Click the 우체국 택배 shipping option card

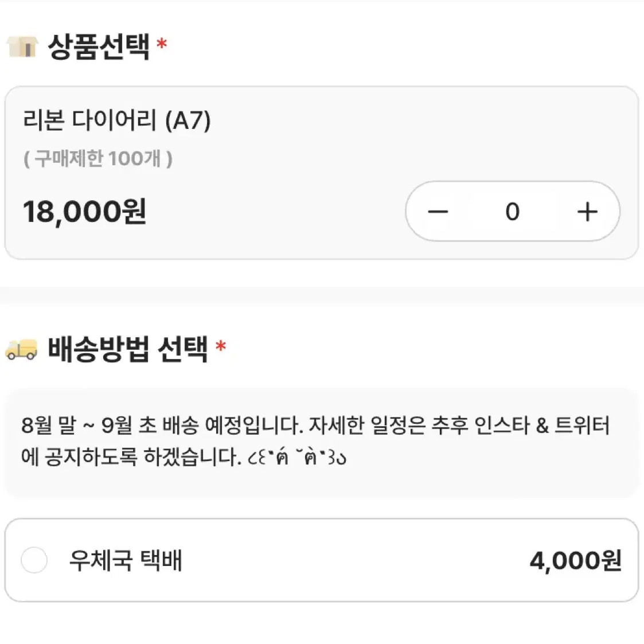point(322,560)
